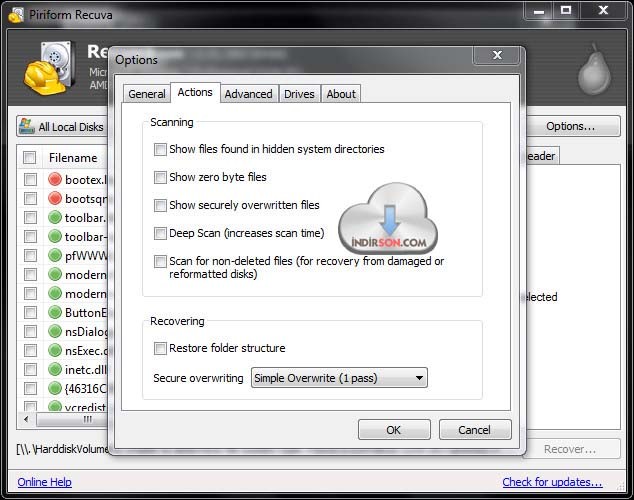The height and width of the screenshot is (500, 634).
Task: Open the All Local Disks drive selector
Action: coord(63,127)
